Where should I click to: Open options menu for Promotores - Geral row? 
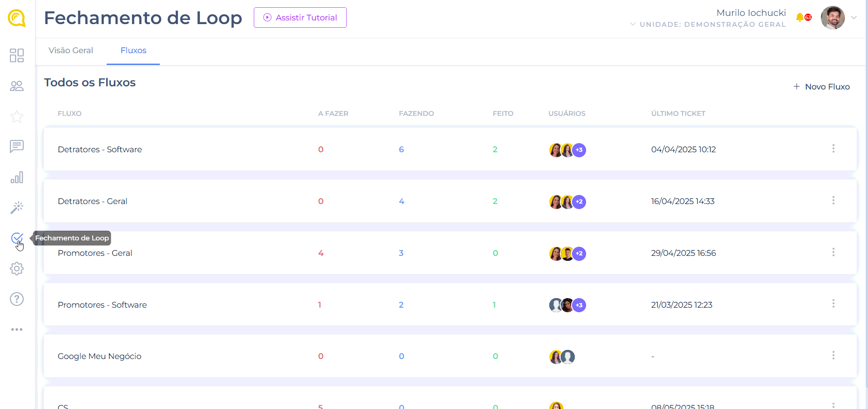[833, 252]
